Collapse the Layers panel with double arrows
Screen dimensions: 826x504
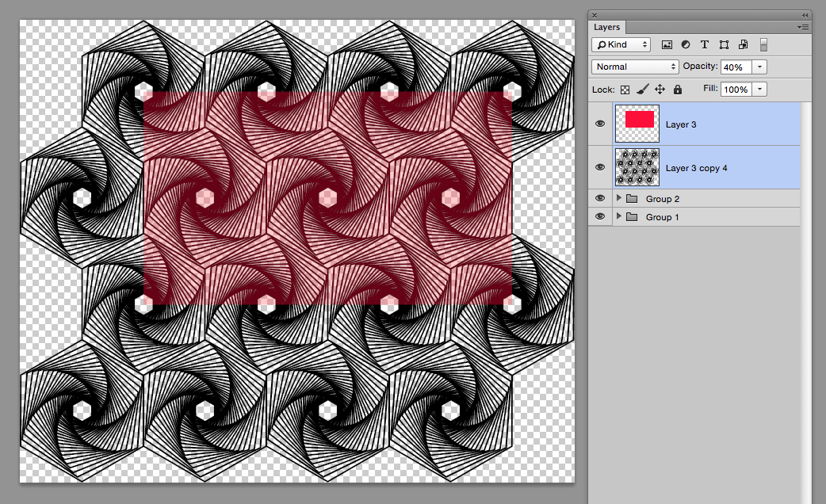tap(805, 16)
